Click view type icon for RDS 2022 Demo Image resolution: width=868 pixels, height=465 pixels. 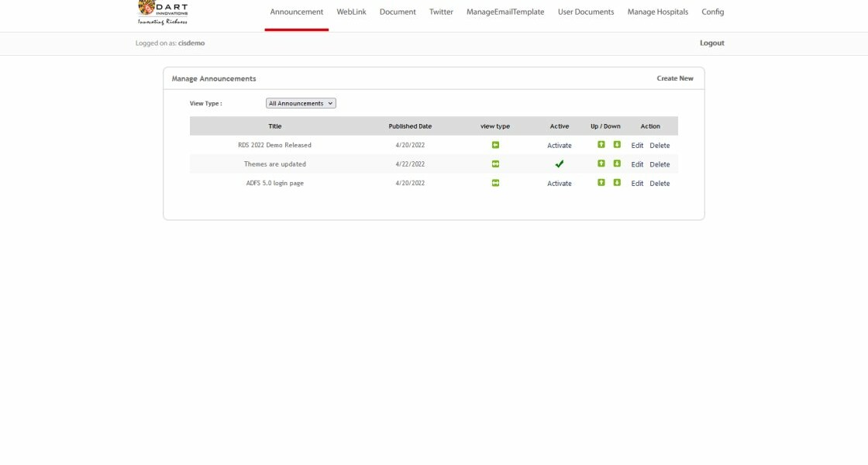[x=495, y=145]
